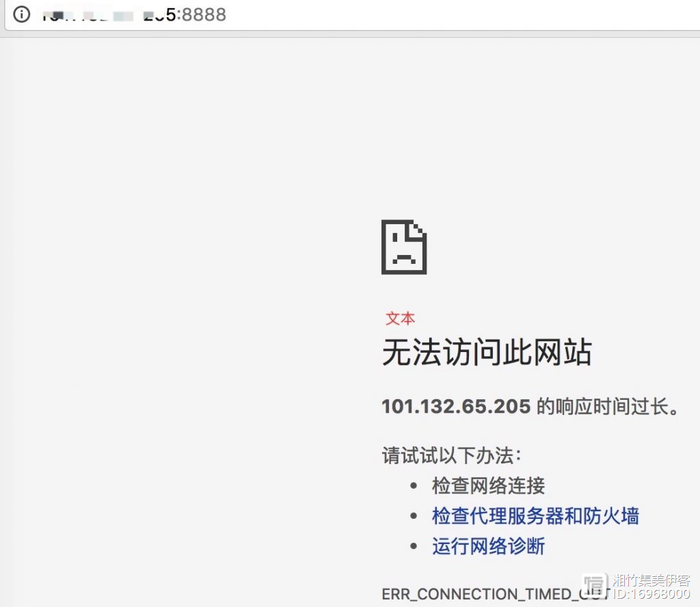Viewport: 700px width, 607px height.
Task: Focus the address bar URL field
Action: (352, 15)
